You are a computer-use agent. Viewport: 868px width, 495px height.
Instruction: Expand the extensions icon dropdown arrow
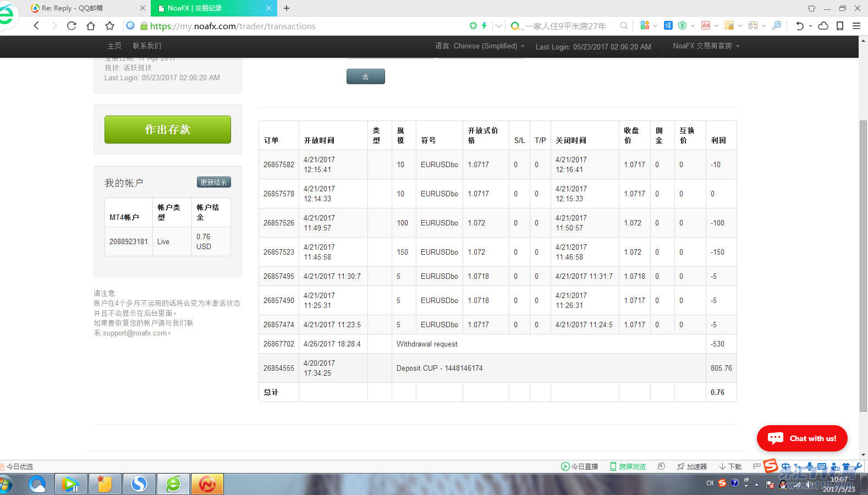pyautogui.click(x=656, y=26)
